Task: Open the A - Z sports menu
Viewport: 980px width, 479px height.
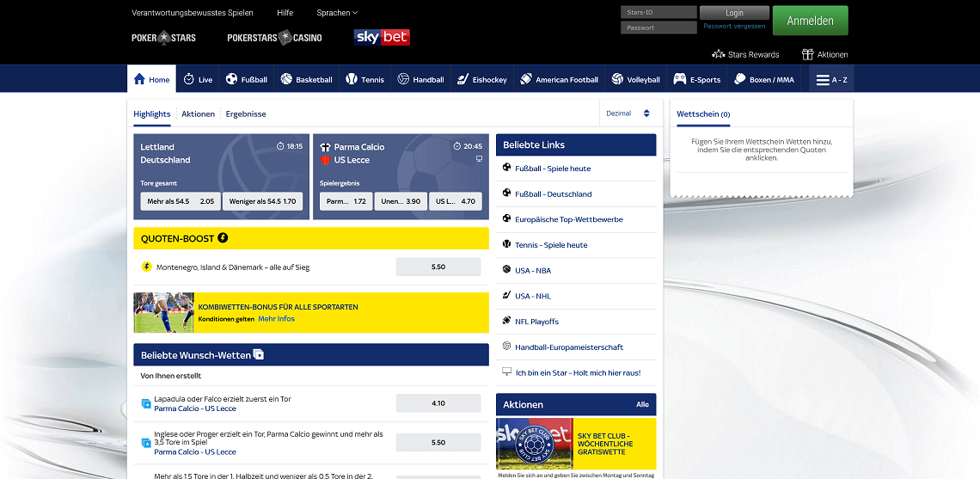Action: [831, 79]
